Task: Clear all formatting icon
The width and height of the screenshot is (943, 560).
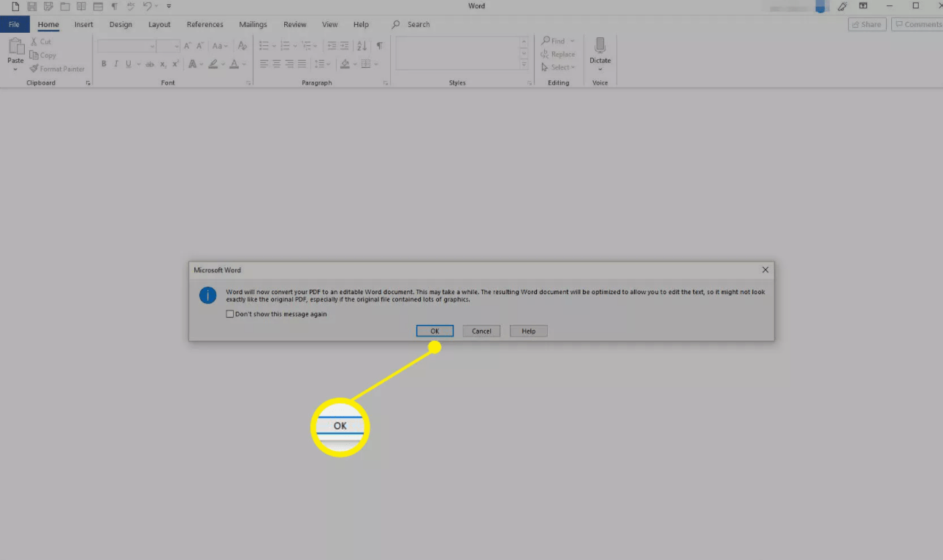Action: (243, 46)
